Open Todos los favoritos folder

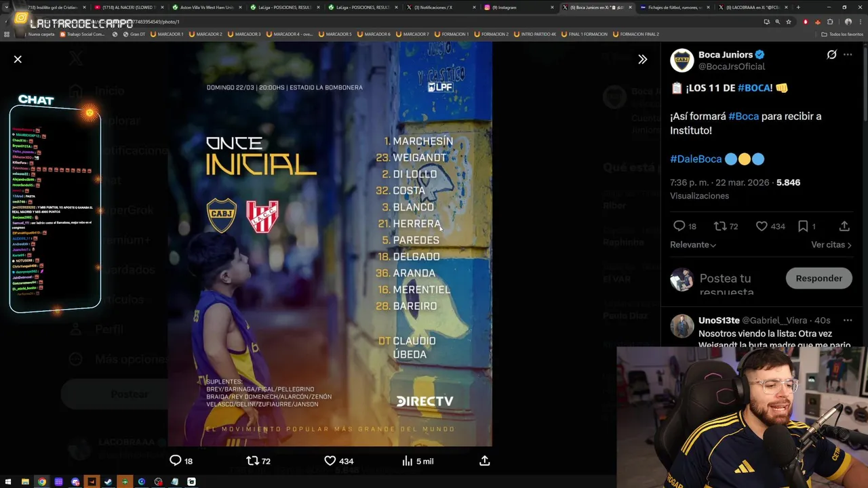[842, 34]
